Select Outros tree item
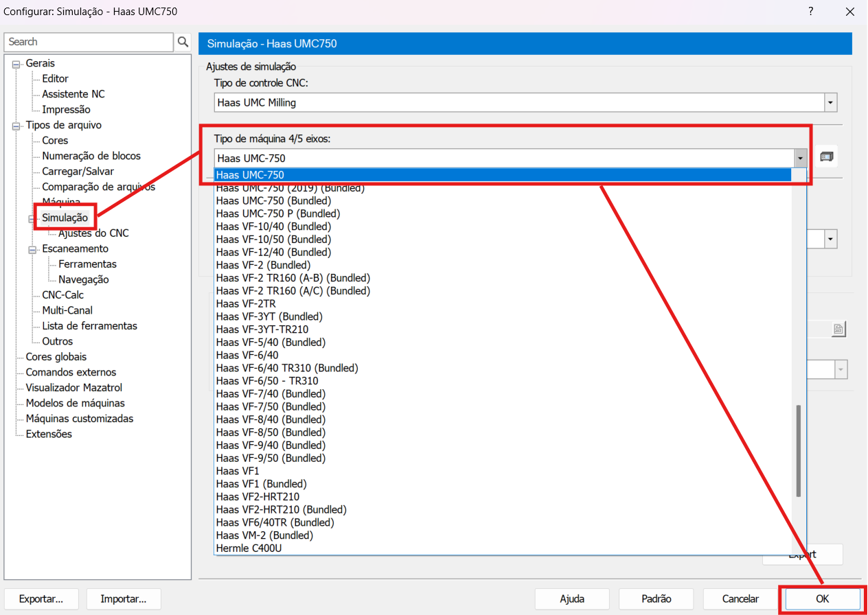Viewport: 868px width, 615px height. [57, 341]
